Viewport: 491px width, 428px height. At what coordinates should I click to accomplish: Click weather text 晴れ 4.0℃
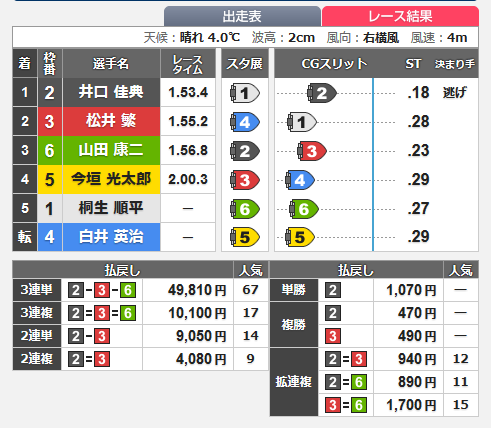click(x=210, y=37)
